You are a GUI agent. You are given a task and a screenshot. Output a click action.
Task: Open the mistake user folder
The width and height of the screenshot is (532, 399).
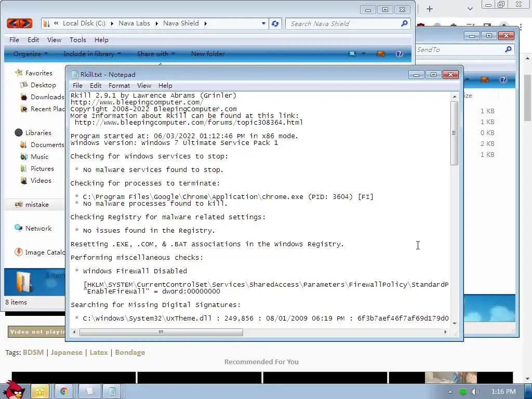tap(37, 204)
